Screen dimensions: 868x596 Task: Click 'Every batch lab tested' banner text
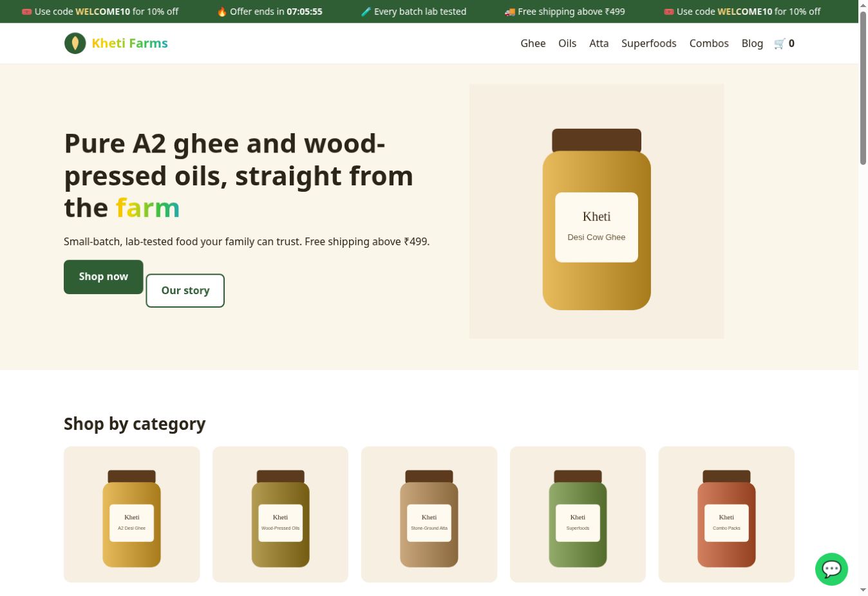413,12
